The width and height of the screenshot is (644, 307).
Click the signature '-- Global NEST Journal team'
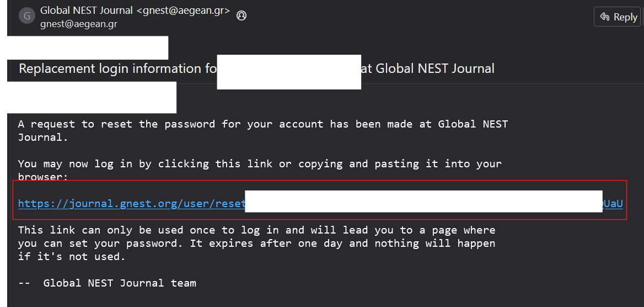point(108,283)
